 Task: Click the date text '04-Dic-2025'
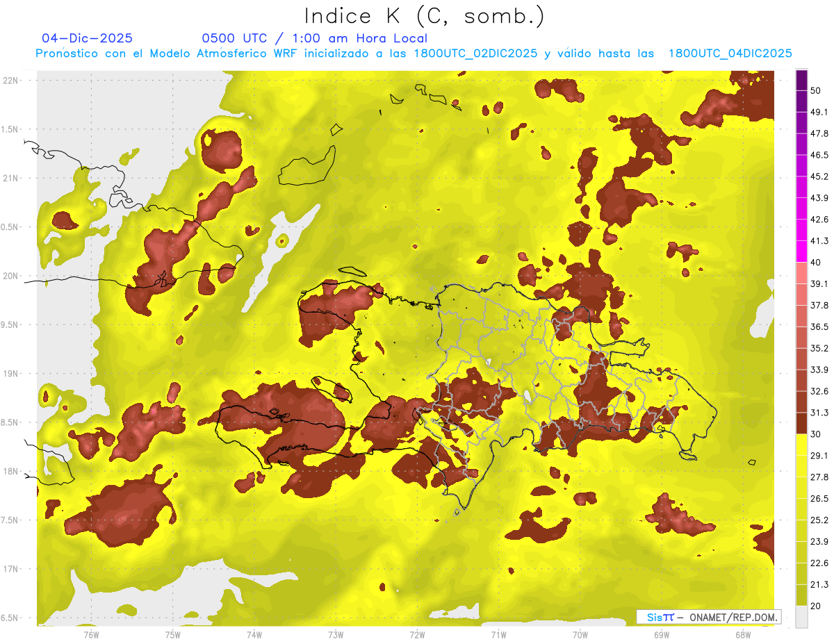point(87,38)
